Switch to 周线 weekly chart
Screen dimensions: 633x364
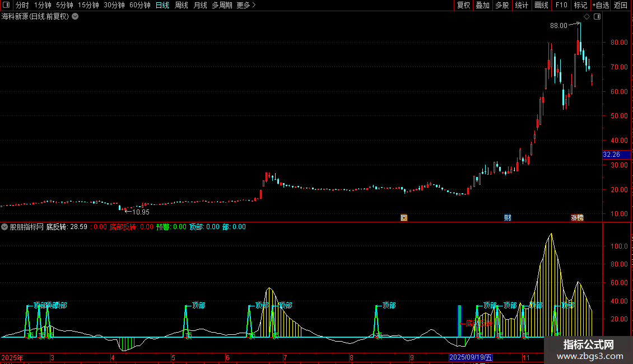pyautogui.click(x=181, y=5)
